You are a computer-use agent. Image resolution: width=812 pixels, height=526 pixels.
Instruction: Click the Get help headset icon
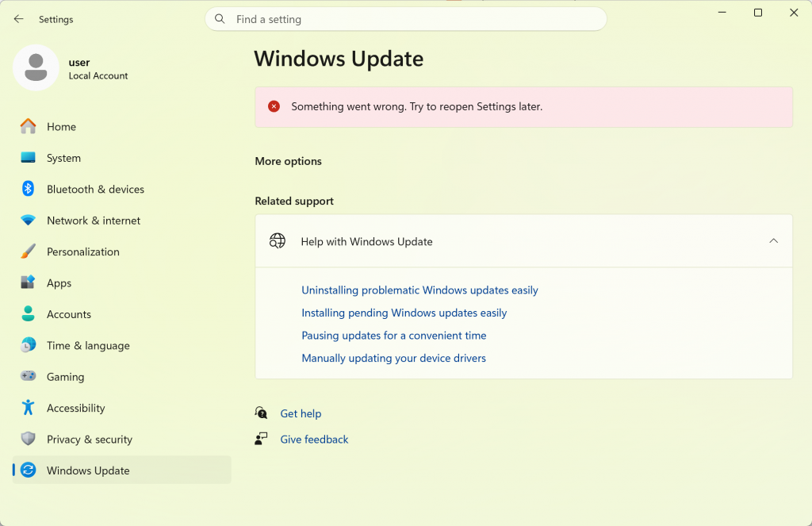261,413
